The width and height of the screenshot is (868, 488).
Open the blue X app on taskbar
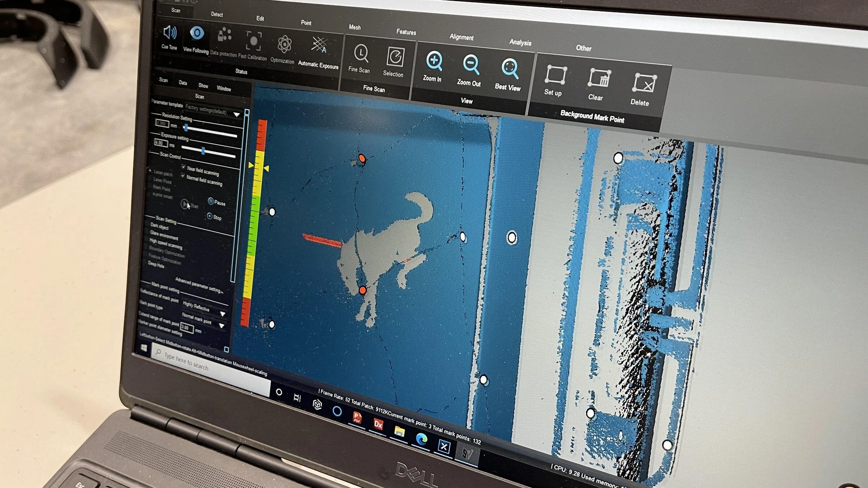coord(444,447)
